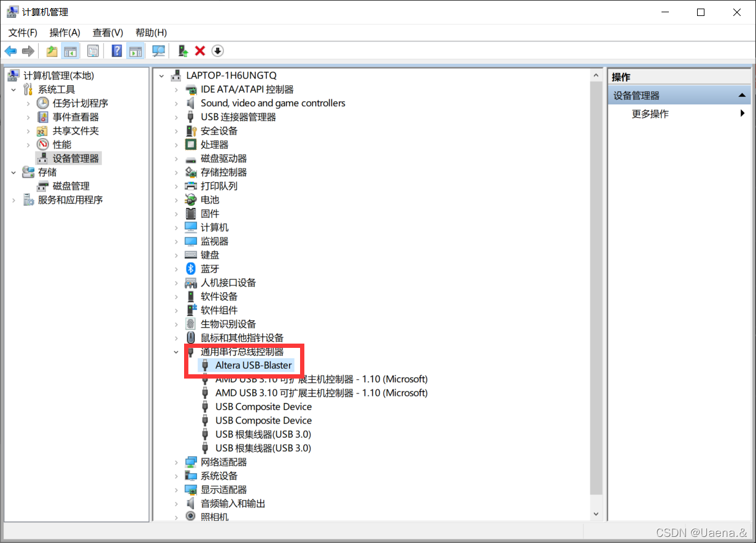Click the IDE ATA/ATAPI 控制器 icon
The width and height of the screenshot is (756, 543).
(191, 90)
